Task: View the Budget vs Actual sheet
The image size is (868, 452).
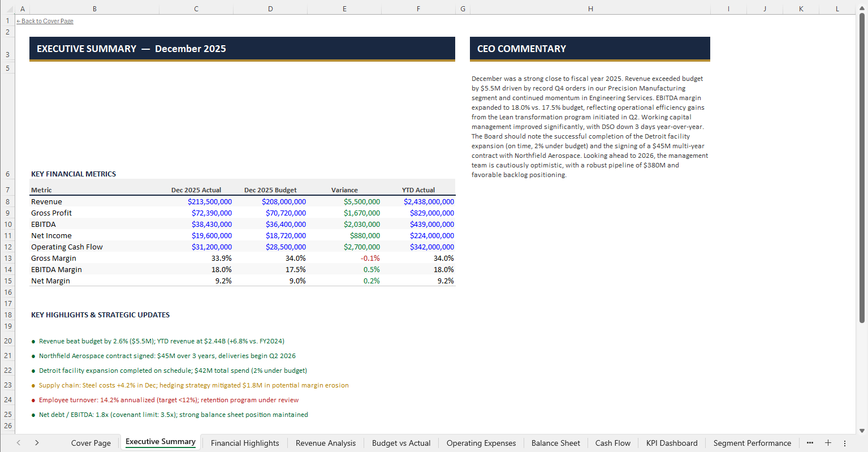Action: click(x=401, y=443)
